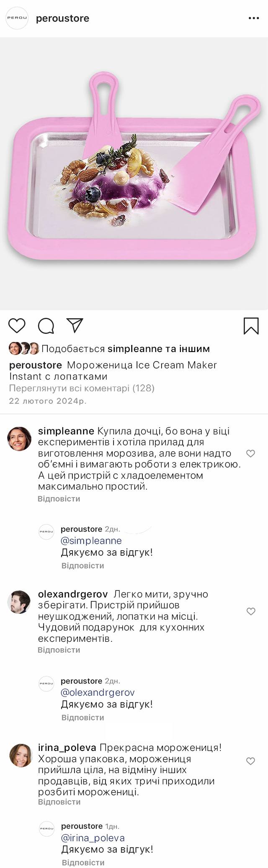The height and width of the screenshot is (868, 268).
Task: Open olexandrgerov's profile avatar
Action: pos(19,602)
